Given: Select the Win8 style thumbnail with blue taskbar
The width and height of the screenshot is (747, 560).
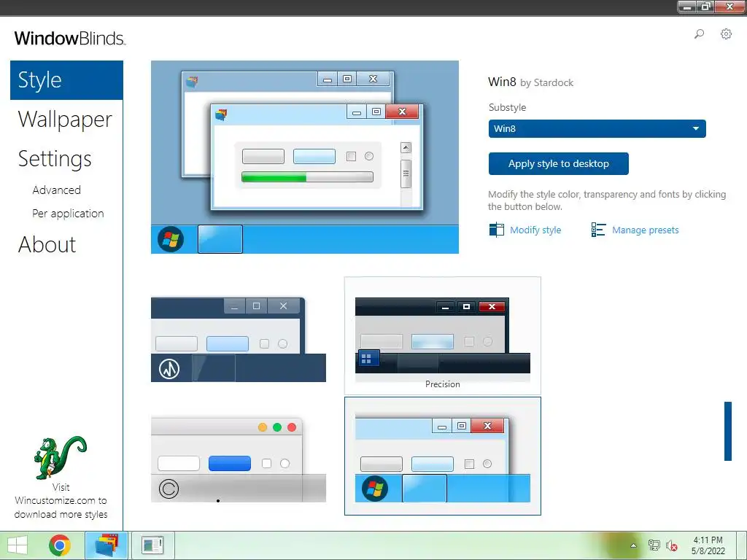Looking at the screenshot, I should pos(443,456).
